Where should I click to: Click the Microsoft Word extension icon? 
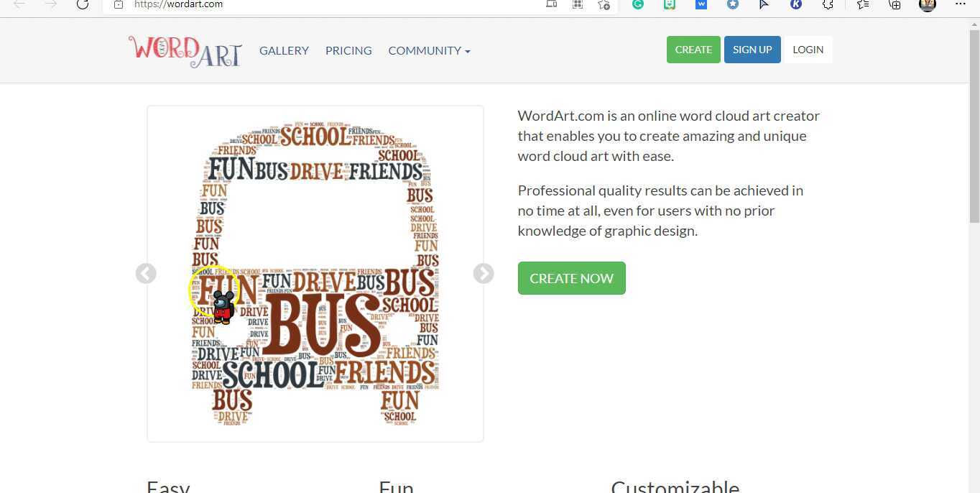click(x=701, y=4)
